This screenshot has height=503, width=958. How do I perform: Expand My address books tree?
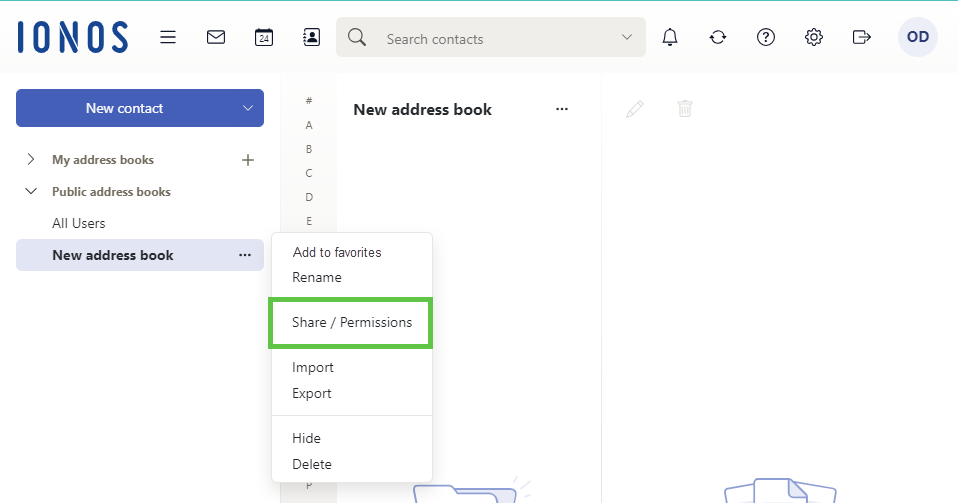pyautogui.click(x=31, y=160)
